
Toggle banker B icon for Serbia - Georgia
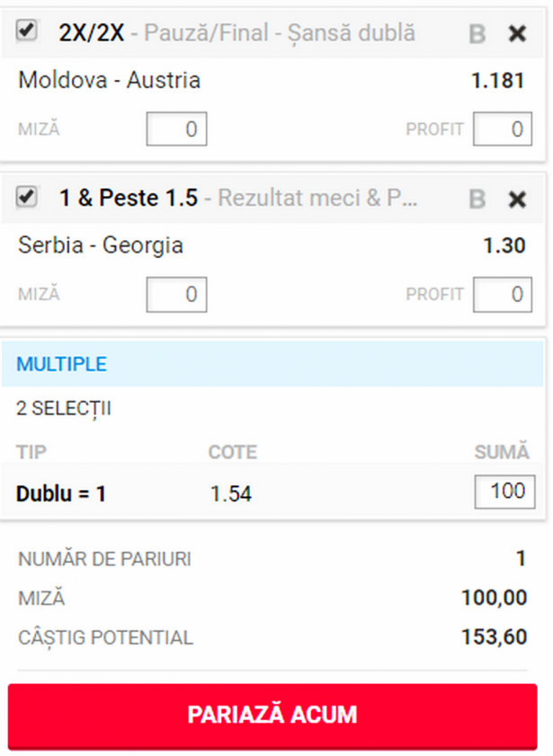477,200
